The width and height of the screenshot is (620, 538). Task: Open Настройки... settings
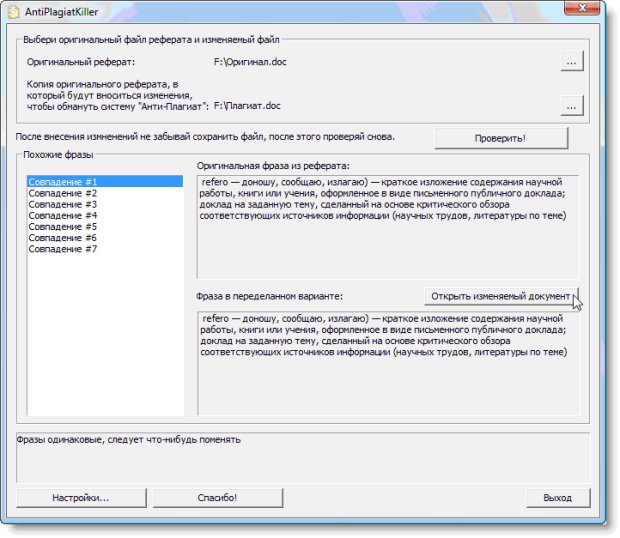click(x=81, y=498)
